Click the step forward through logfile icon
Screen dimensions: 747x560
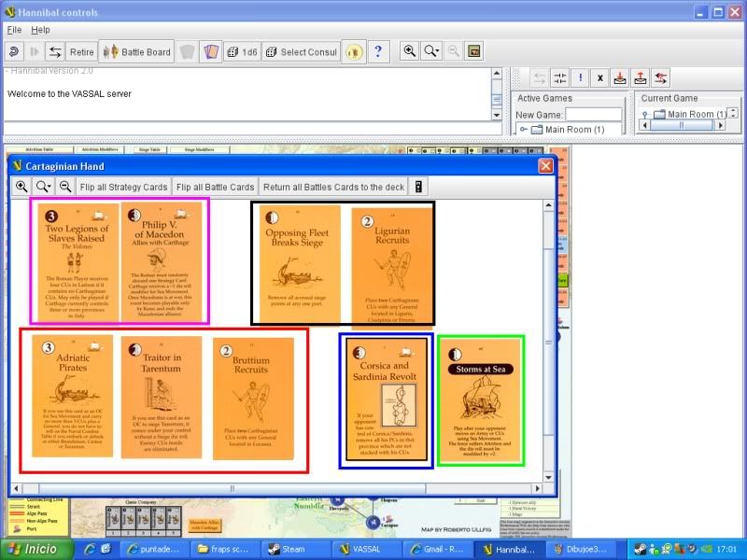35,51
